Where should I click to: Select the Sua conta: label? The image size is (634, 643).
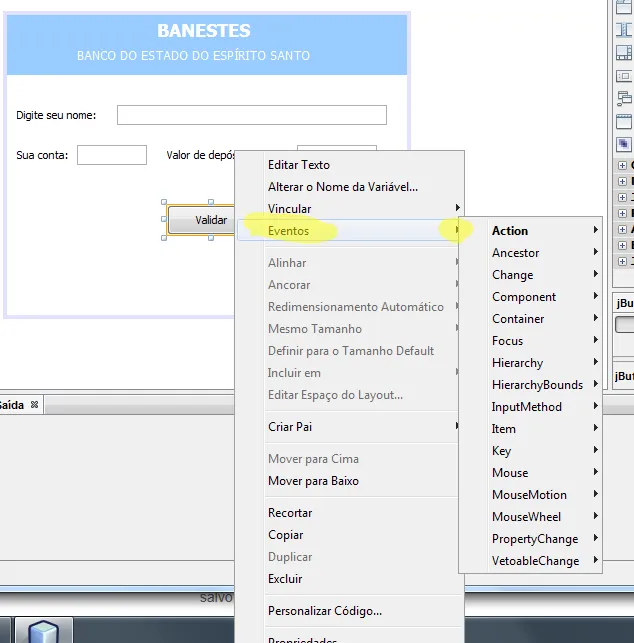pos(42,155)
